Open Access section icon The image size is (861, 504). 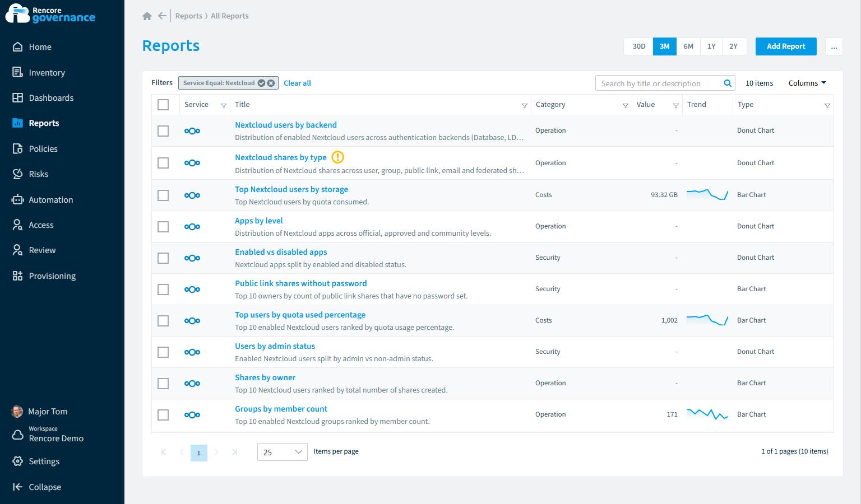[x=18, y=225]
